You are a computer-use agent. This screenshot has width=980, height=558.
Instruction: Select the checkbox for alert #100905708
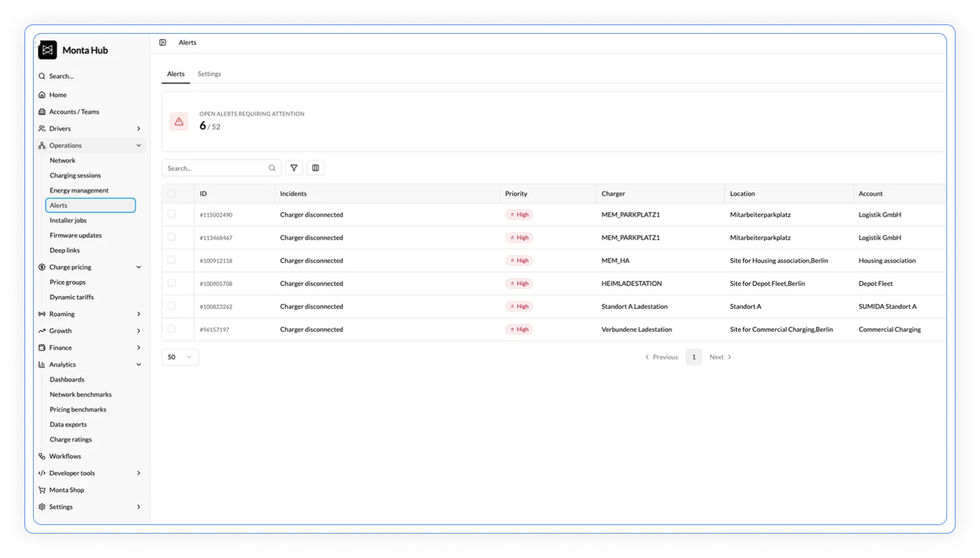(171, 283)
